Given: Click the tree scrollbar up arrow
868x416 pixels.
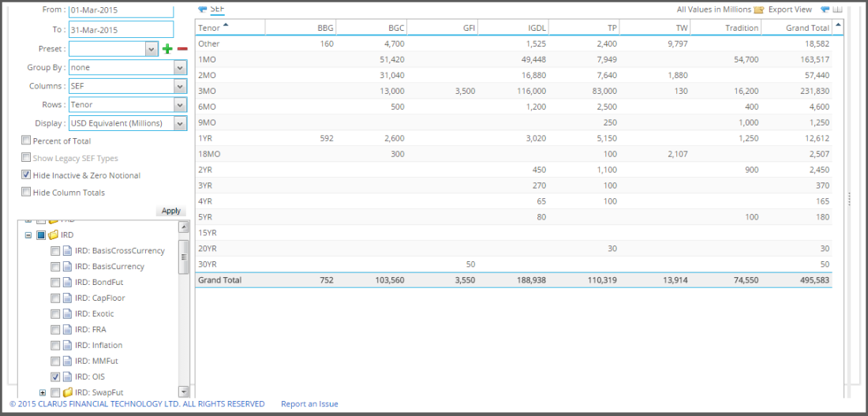Looking at the screenshot, I should (184, 227).
